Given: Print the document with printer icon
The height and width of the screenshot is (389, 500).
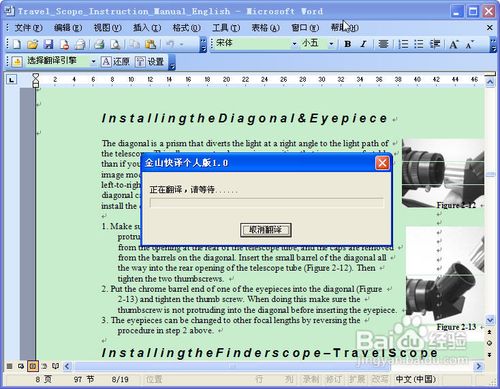Looking at the screenshot, I should (99, 44).
